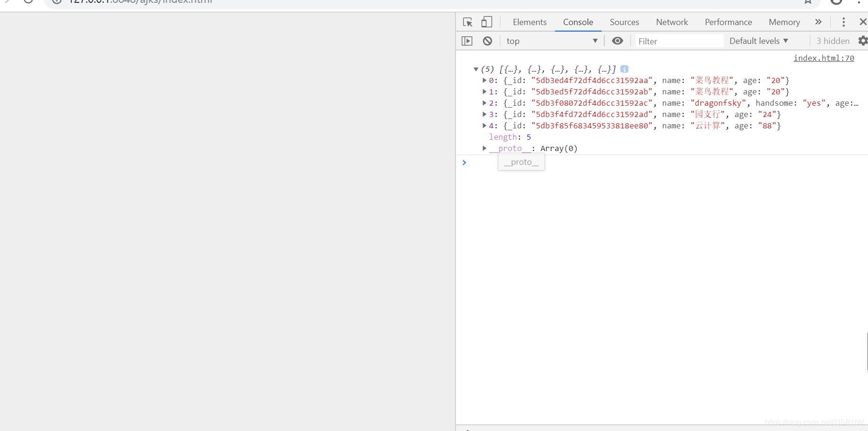Click the "5db3f85f683459533818ee80" id value

tap(592, 126)
